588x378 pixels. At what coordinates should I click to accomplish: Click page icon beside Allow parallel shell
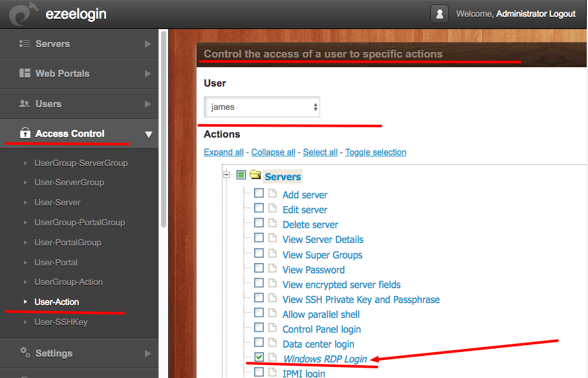[x=272, y=313]
